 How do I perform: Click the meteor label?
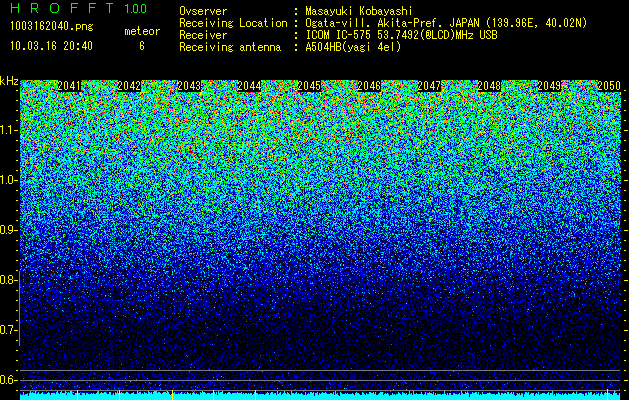[x=142, y=31]
